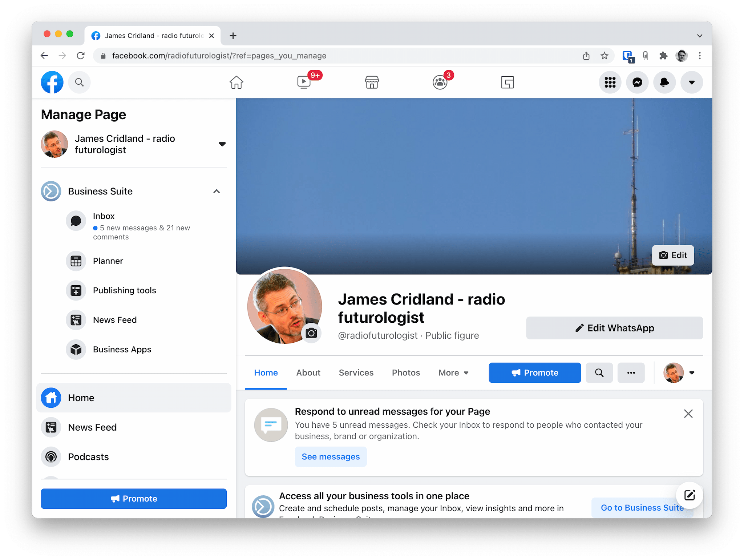Open the notifications bell icon
This screenshot has width=744, height=560.
click(x=664, y=82)
